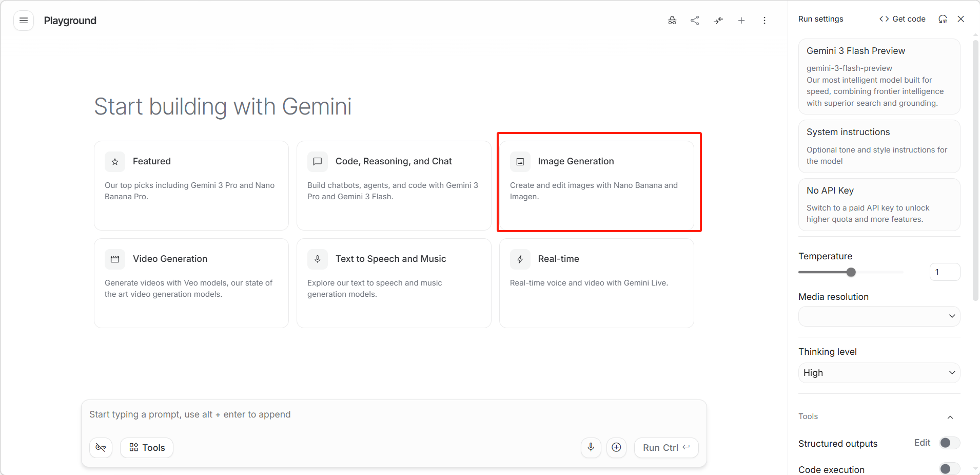Click the 'Temperature' label
This screenshot has width=980, height=475.
[x=826, y=256]
